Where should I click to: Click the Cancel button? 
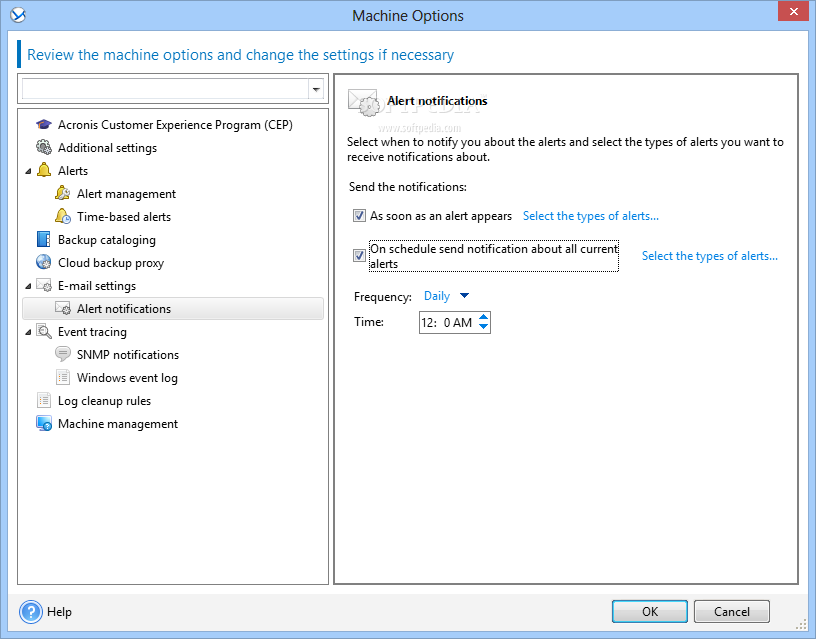coord(732,611)
